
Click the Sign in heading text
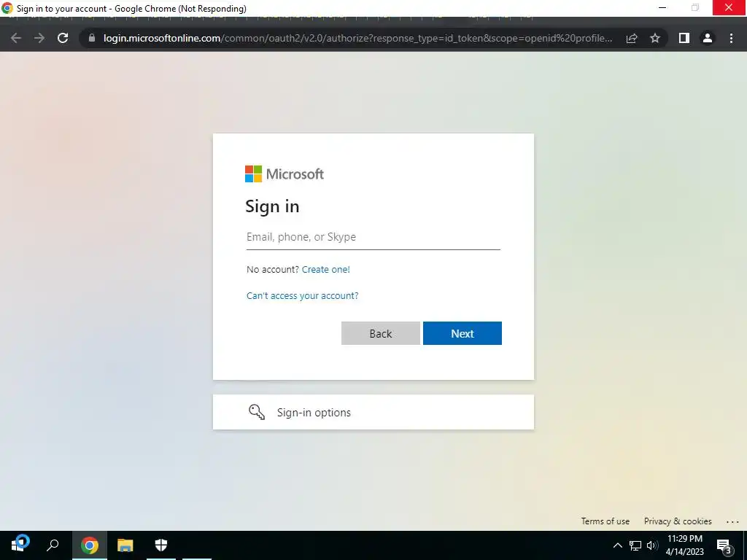tap(272, 206)
